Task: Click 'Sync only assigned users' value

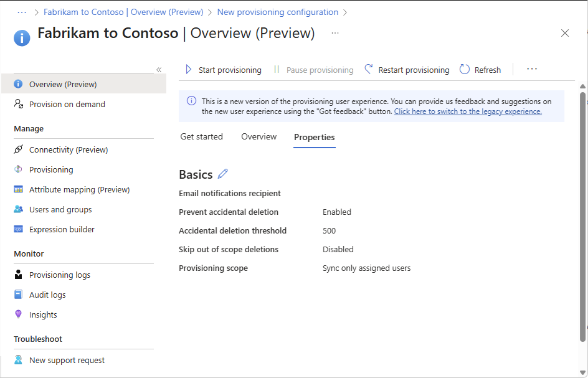Action: pos(366,268)
